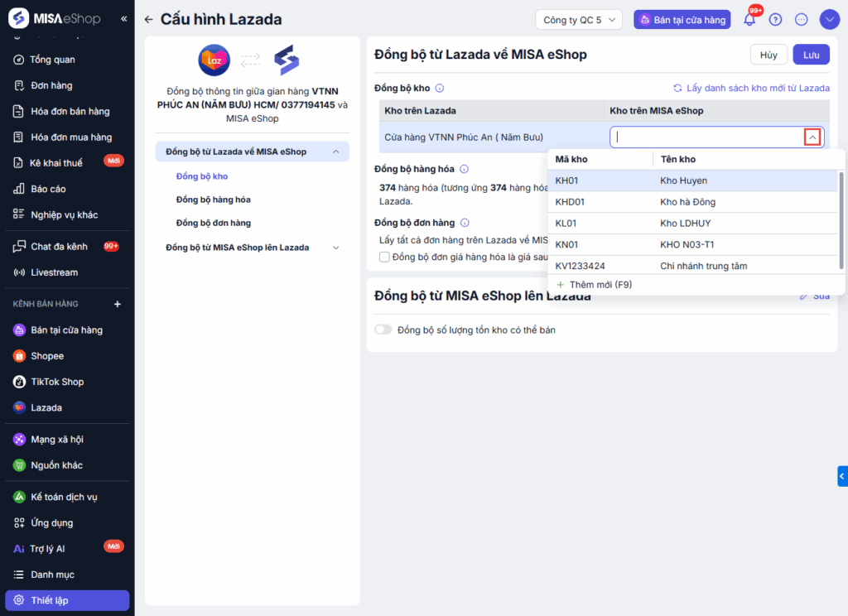This screenshot has width=848, height=616.
Task: Open the more options ellipsis icon in header
Action: coord(802,20)
